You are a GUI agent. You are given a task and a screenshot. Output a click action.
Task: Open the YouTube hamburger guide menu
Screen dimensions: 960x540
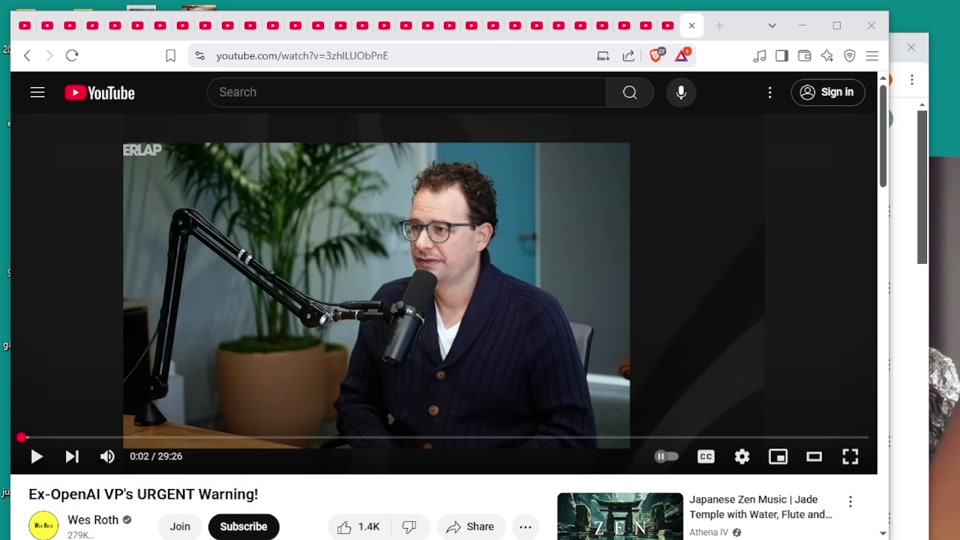[x=38, y=93]
